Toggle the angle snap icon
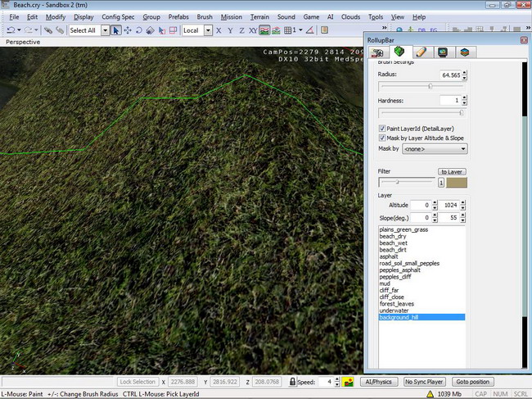The height and width of the screenshot is (399, 532). (x=309, y=30)
